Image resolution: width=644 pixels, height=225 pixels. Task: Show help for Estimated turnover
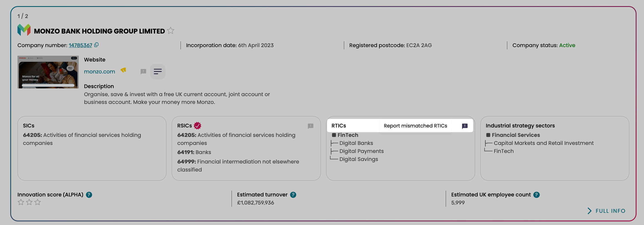[x=293, y=195]
